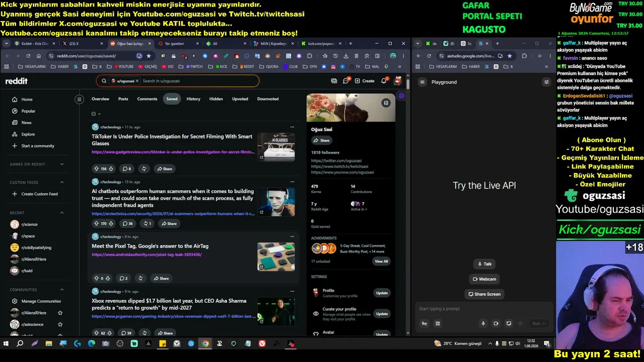644x362 pixels.
Task: Open Windows taskbar search
Action: (x=20, y=344)
